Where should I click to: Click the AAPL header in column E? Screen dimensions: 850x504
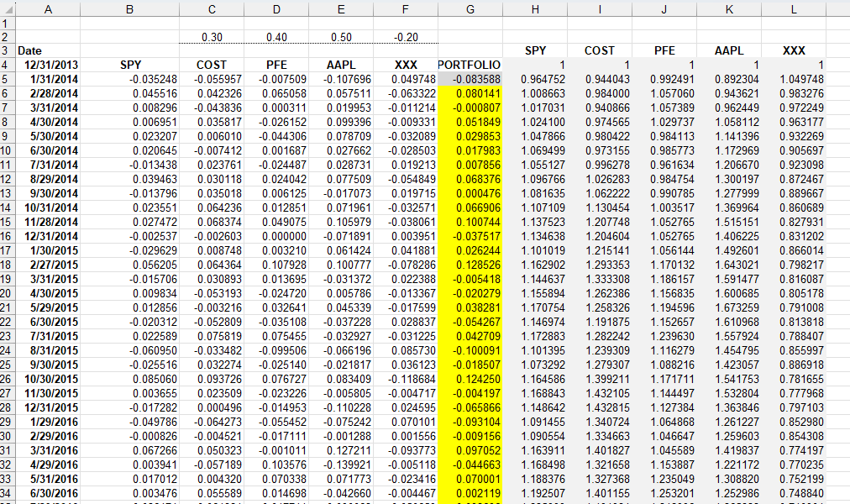341,62
